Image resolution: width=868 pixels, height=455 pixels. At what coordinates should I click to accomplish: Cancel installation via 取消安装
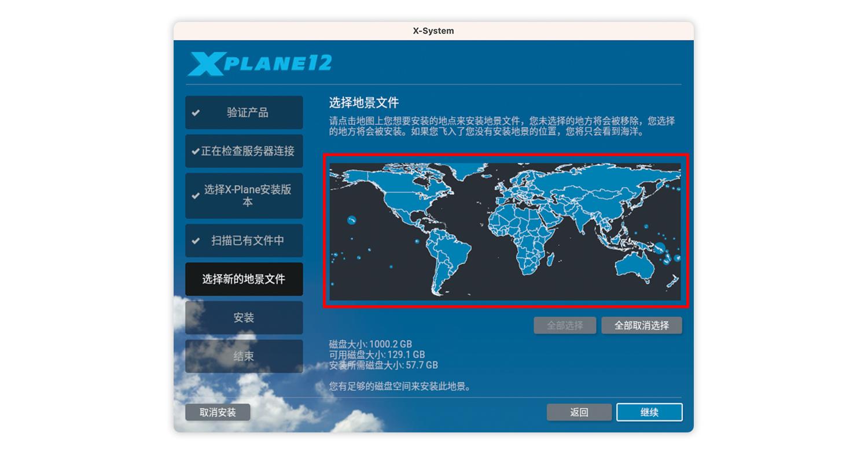(x=218, y=412)
